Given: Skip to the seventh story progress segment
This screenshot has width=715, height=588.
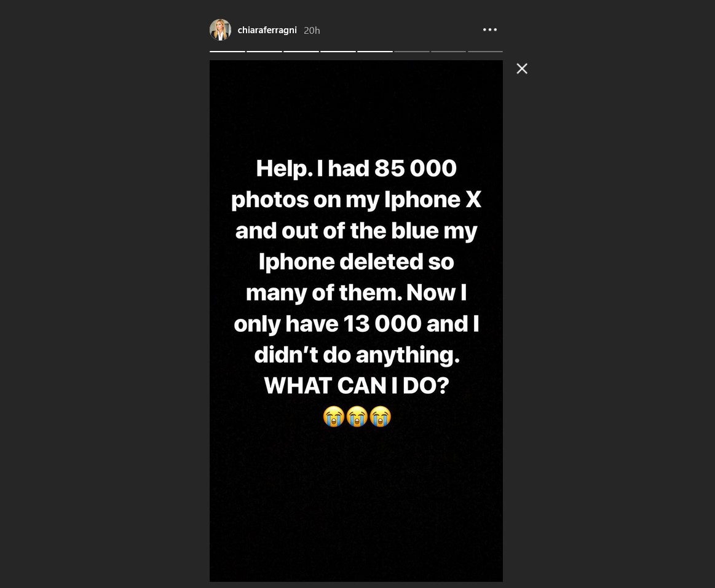Looking at the screenshot, I should coord(449,51).
